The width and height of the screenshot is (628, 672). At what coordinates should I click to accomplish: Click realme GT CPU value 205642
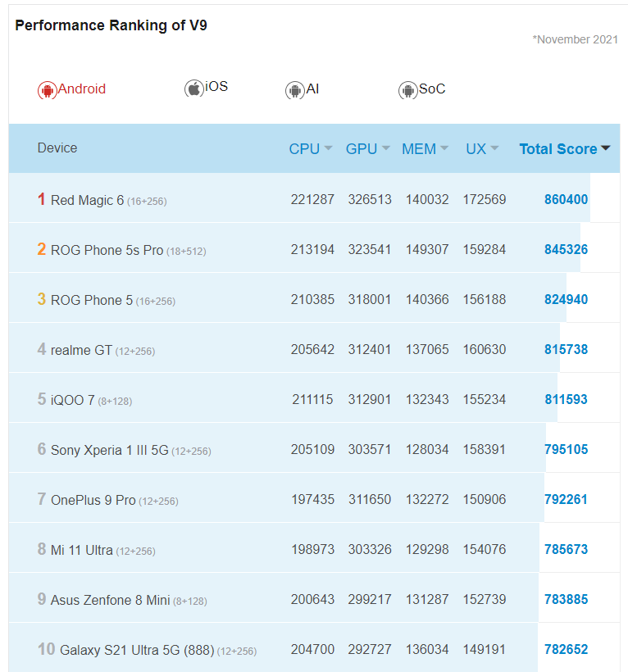click(x=312, y=349)
